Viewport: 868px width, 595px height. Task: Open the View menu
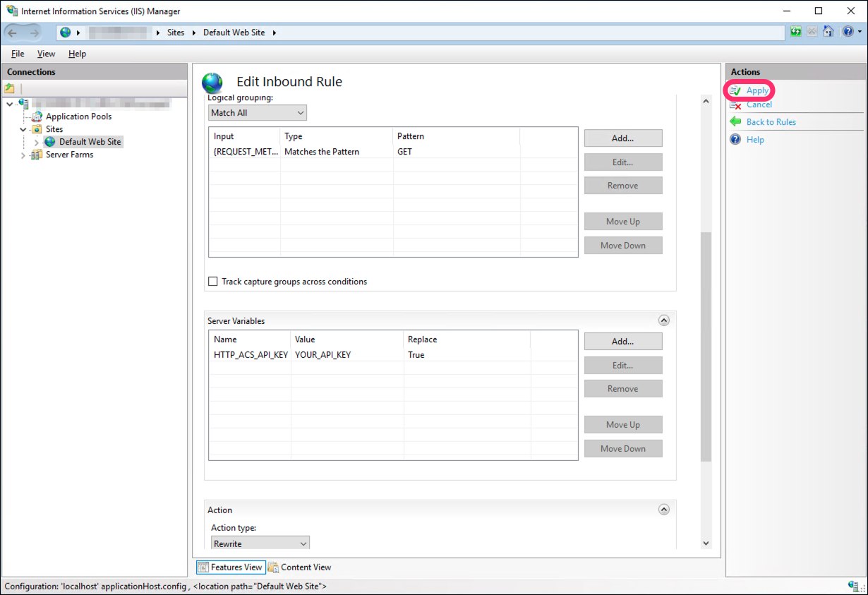click(46, 54)
